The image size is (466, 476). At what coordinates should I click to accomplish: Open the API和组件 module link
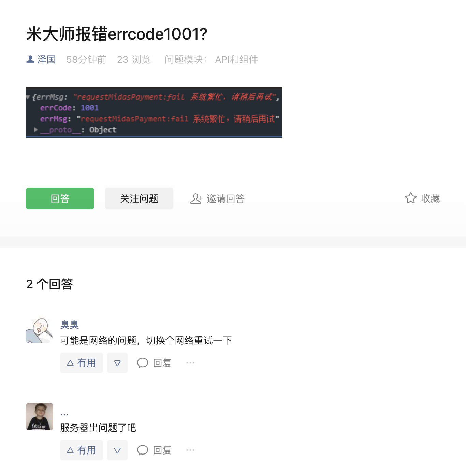point(236,60)
